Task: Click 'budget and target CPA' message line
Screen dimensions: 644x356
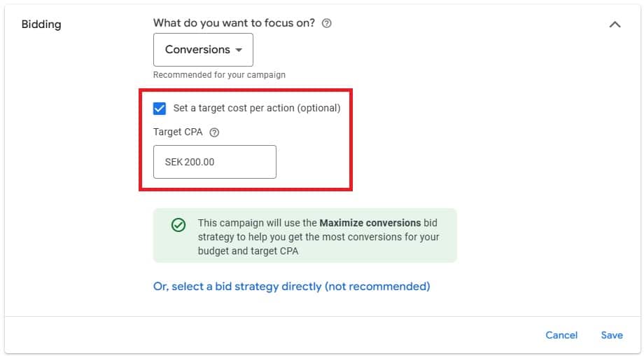Action: (x=248, y=251)
